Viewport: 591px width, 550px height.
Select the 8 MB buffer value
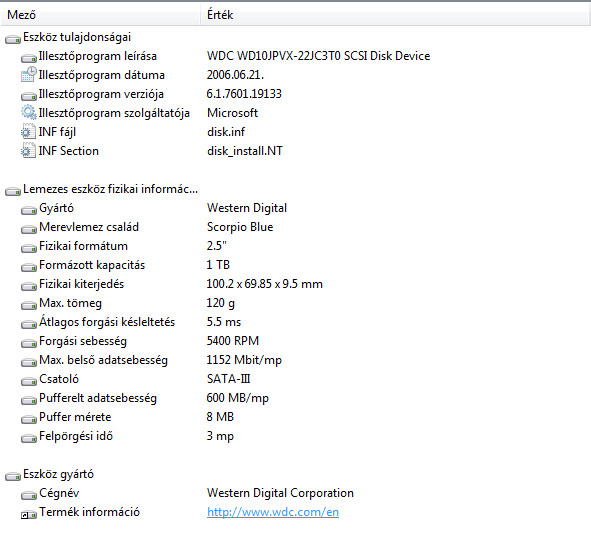pyautogui.click(x=220, y=417)
